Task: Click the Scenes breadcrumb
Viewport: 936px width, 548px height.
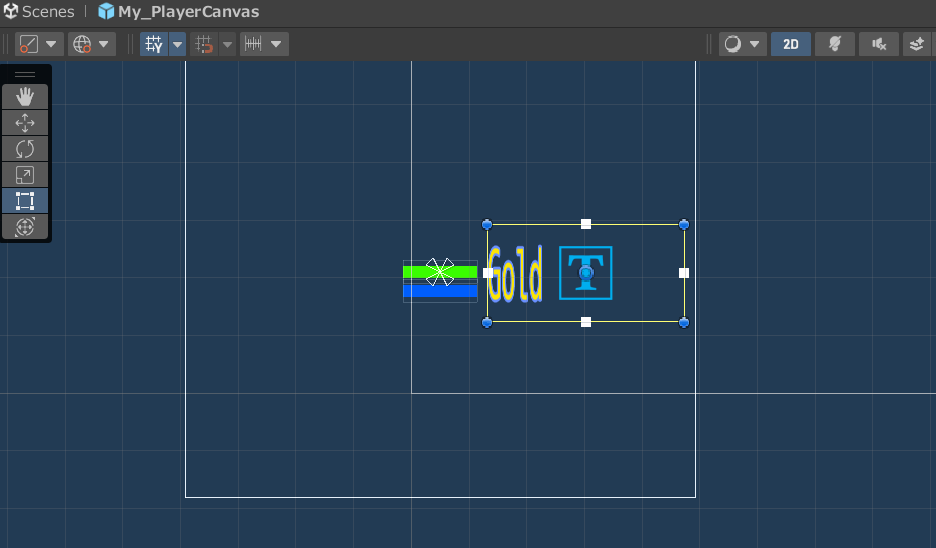Action: [48, 12]
